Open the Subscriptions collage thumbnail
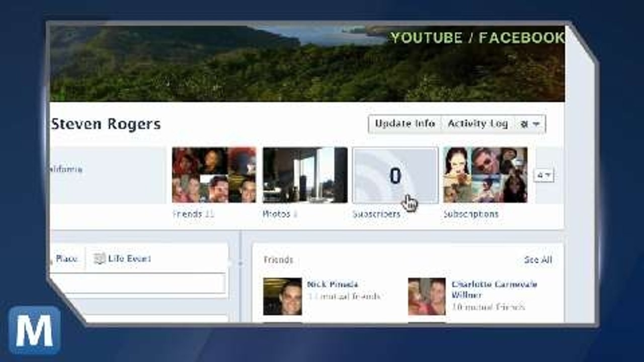 486,175
